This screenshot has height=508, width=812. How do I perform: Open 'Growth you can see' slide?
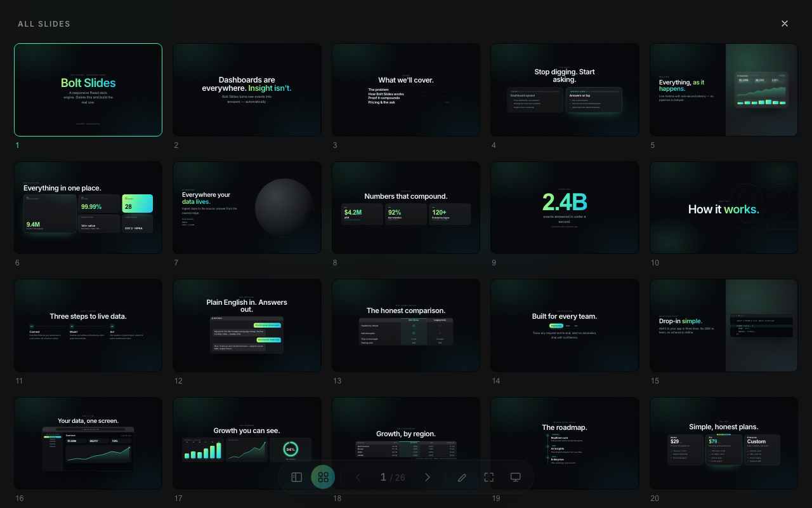(x=247, y=443)
